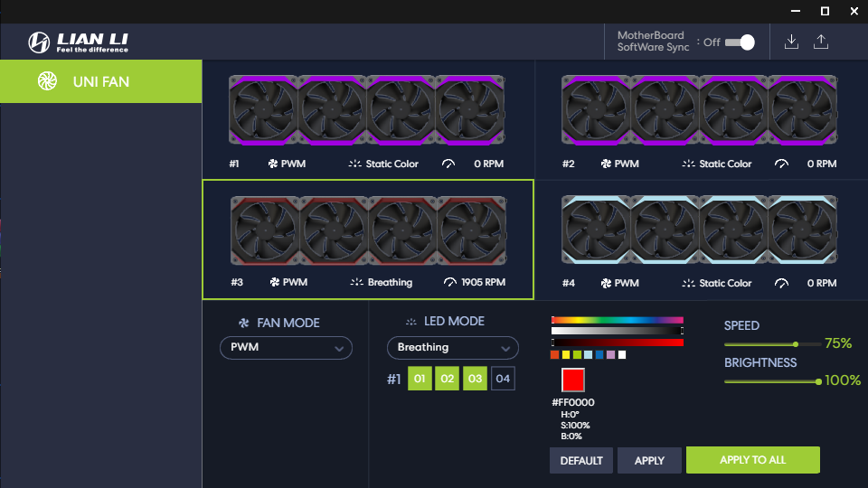868x488 pixels.
Task: Pick the white preset swatch
Action: click(622, 354)
